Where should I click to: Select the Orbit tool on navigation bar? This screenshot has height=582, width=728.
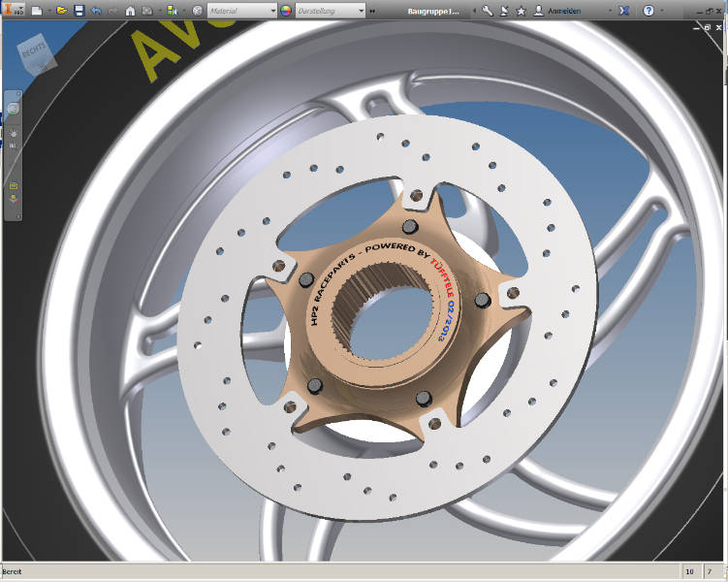13,166
